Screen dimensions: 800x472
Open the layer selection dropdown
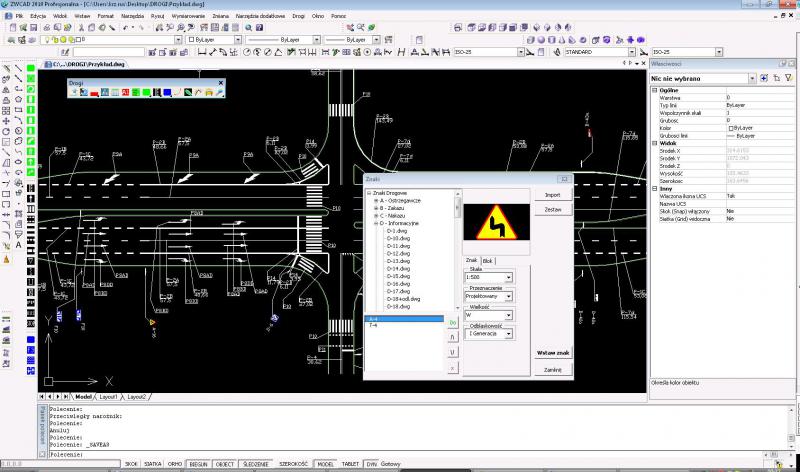[178, 40]
